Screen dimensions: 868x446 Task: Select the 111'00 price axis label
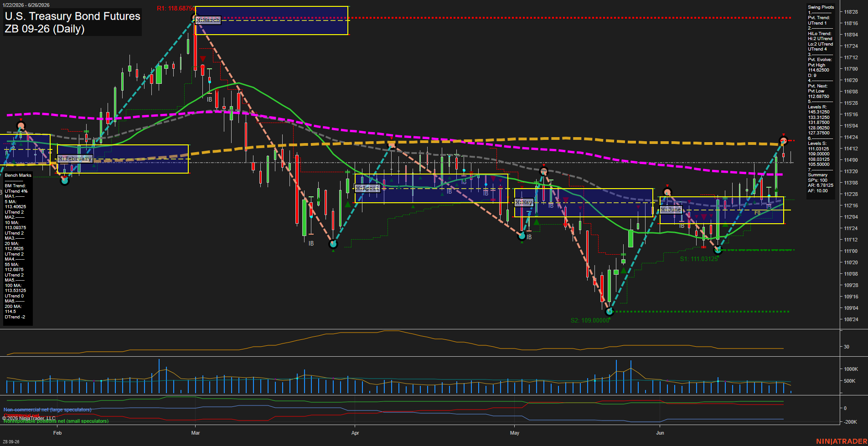pyautogui.click(x=851, y=251)
